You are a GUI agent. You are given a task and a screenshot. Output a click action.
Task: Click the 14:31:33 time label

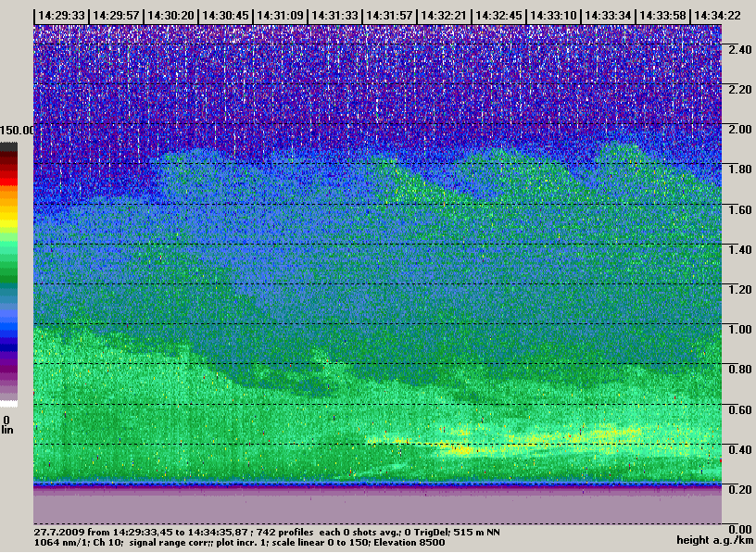[334, 16]
